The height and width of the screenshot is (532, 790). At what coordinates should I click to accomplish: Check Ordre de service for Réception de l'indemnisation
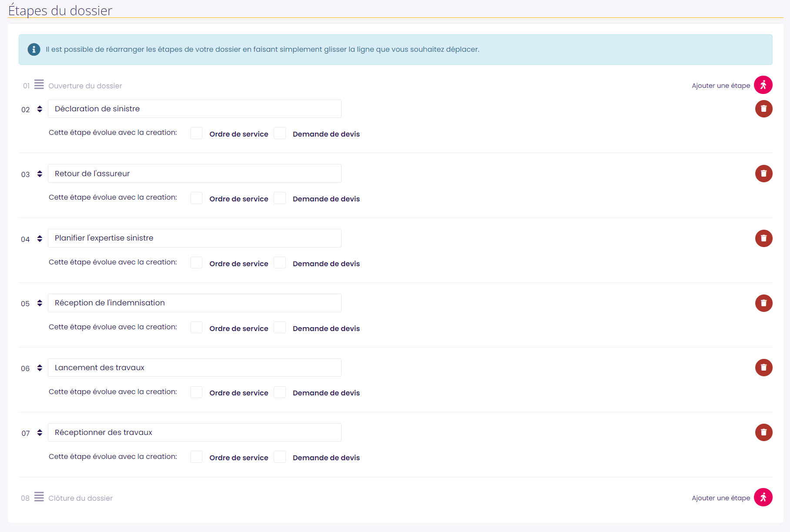click(x=196, y=328)
